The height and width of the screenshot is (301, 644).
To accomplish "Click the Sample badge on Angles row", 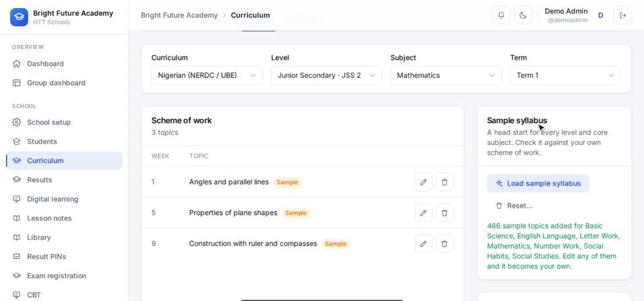I will (x=288, y=182).
